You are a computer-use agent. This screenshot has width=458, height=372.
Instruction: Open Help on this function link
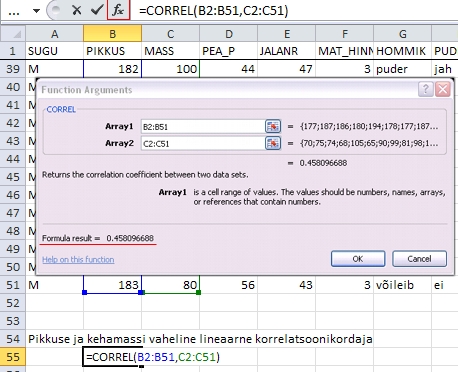tap(78, 259)
